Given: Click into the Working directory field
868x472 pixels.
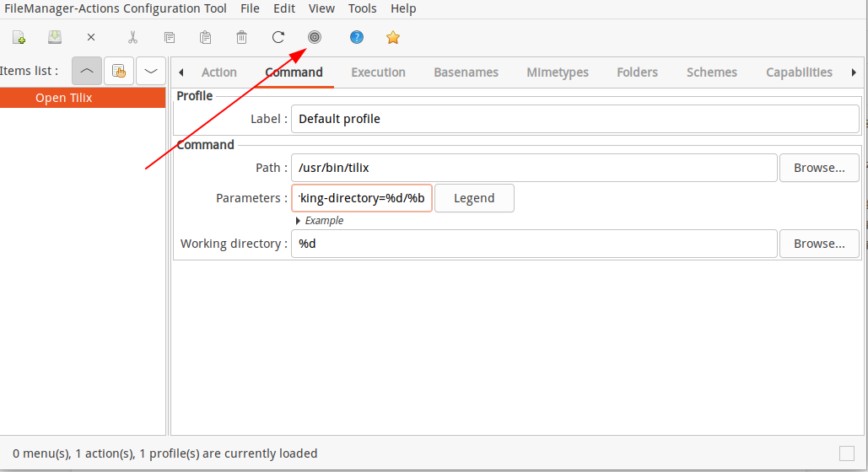Looking at the screenshot, I should [534, 244].
